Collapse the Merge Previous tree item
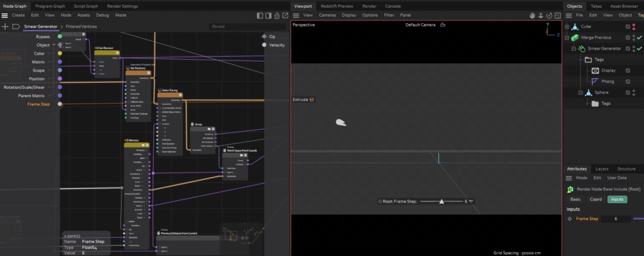Viewport: 644px width, 256px height. 567,37
